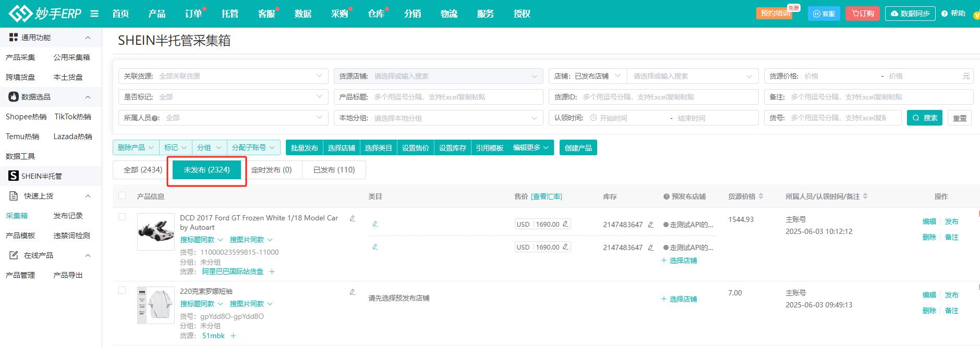980x347 pixels.
Task: Open 违禁词检测 in the sidebar
Action: [x=71, y=236]
